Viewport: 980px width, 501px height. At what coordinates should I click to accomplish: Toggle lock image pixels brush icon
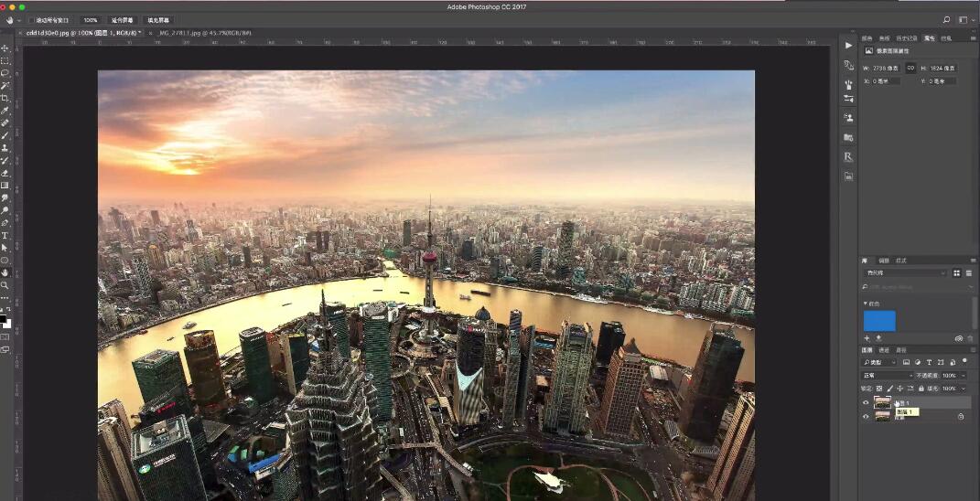[890, 389]
